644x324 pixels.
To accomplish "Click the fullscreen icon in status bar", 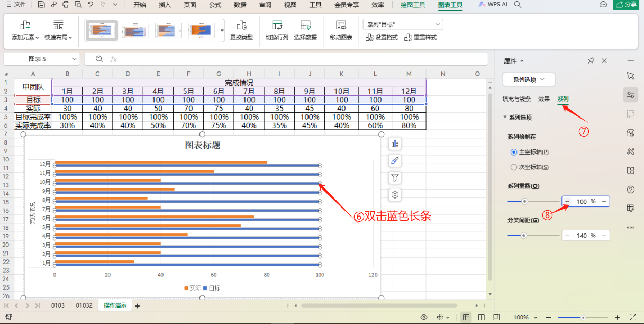I will (x=632, y=317).
